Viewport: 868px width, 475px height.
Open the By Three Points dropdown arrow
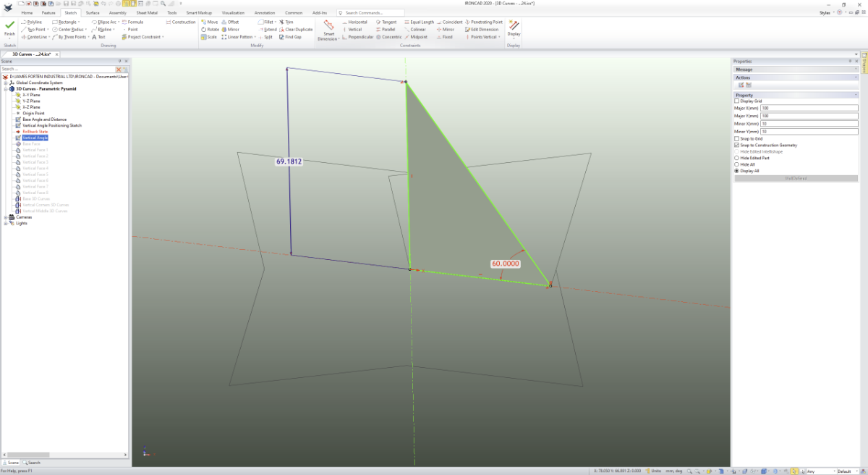tap(88, 36)
